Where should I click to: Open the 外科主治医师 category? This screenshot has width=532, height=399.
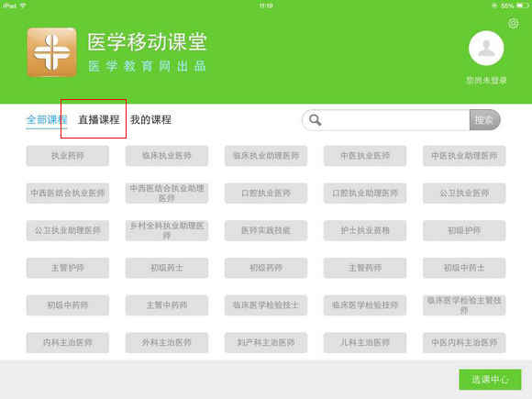coord(167,342)
